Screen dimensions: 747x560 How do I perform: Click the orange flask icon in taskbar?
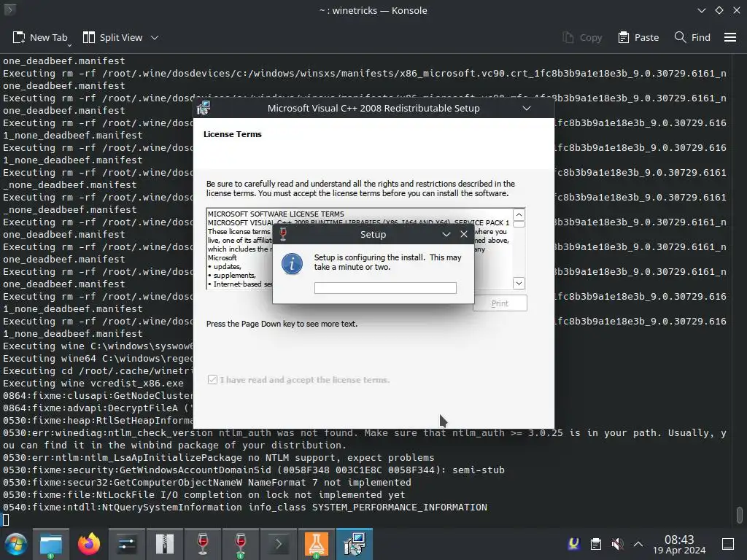317,544
